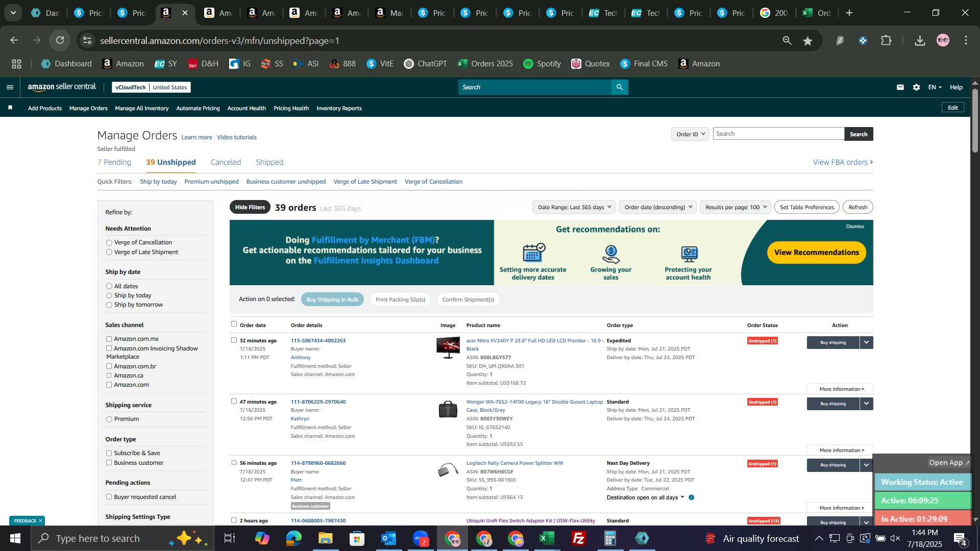The height and width of the screenshot is (551, 980).
Task: Expand More information for the acer Nitro order
Action: click(840, 389)
